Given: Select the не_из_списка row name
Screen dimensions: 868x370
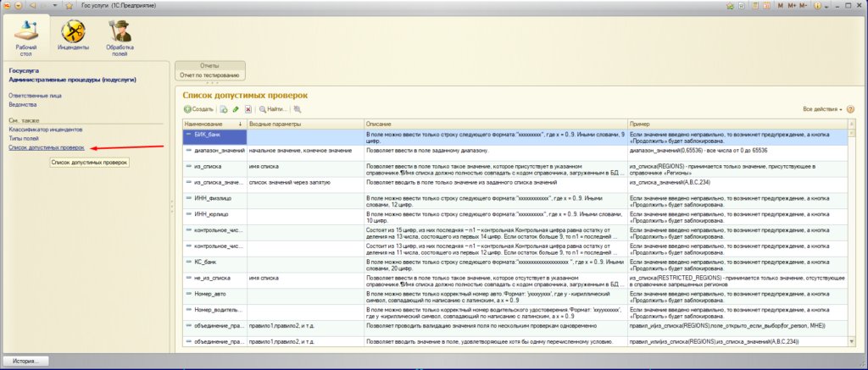Looking at the screenshot, I should click(x=213, y=278).
